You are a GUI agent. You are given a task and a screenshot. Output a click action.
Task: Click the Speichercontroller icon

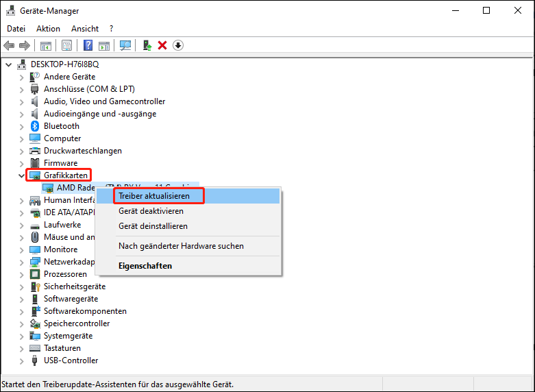(35, 323)
